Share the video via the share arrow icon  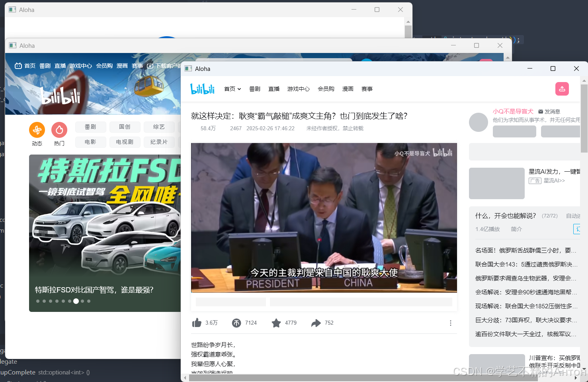pyautogui.click(x=316, y=323)
